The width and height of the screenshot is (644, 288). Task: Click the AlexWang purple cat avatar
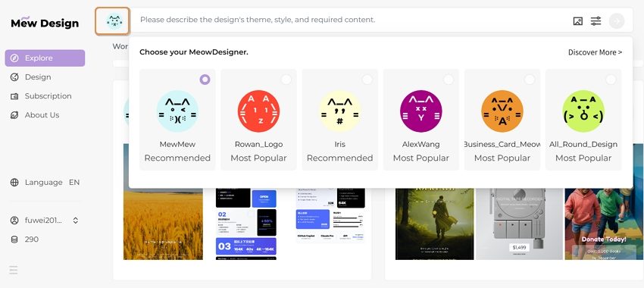tap(421, 111)
